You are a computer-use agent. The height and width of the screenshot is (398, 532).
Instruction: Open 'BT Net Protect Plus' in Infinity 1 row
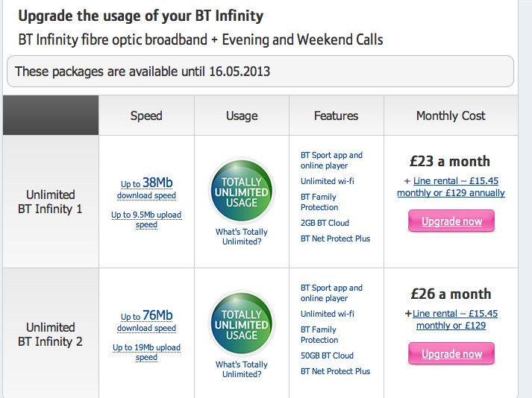[x=335, y=239]
